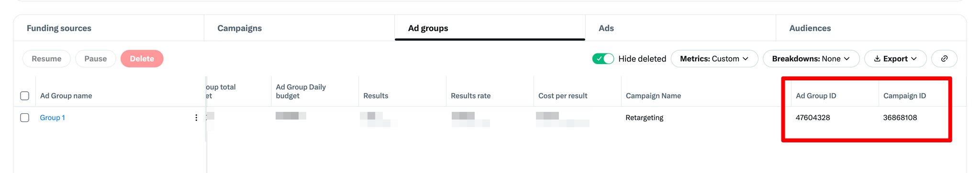The image size is (980, 173).
Task: Expand the Breakdowns: None dropdown
Action: (x=811, y=59)
